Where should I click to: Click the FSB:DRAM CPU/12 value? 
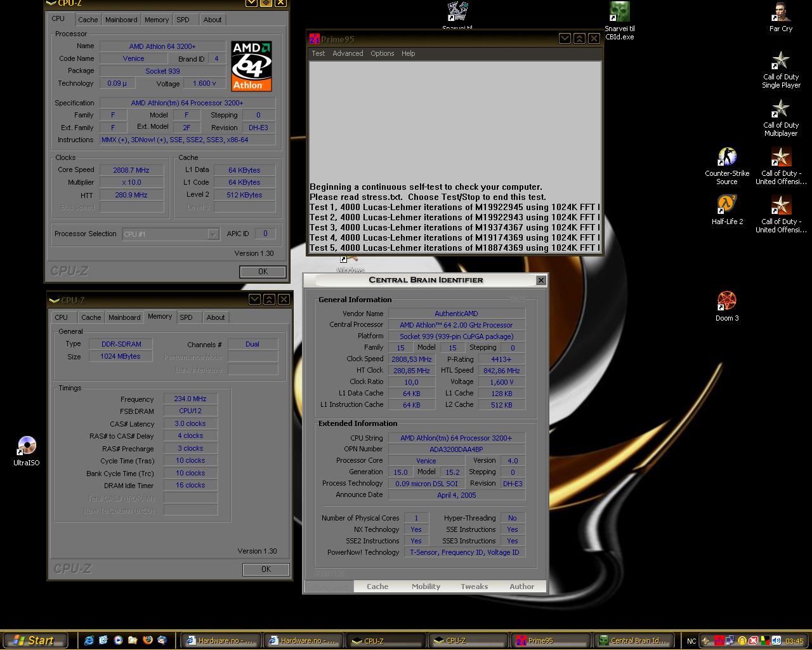[190, 411]
